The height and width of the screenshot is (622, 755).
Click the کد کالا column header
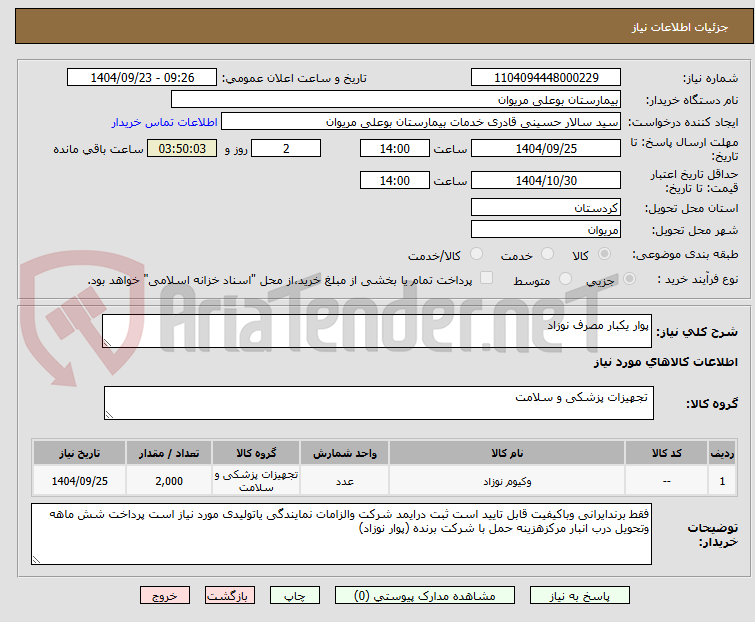(666, 453)
